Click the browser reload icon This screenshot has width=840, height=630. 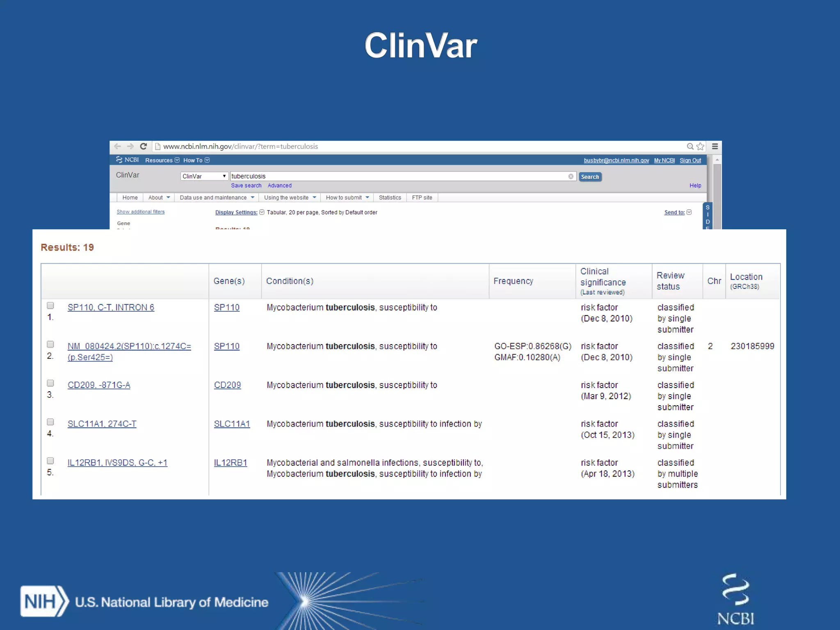(144, 146)
